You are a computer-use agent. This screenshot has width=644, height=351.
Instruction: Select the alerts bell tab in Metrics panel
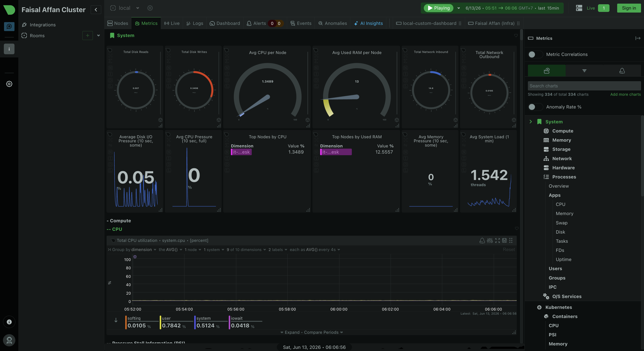622,71
